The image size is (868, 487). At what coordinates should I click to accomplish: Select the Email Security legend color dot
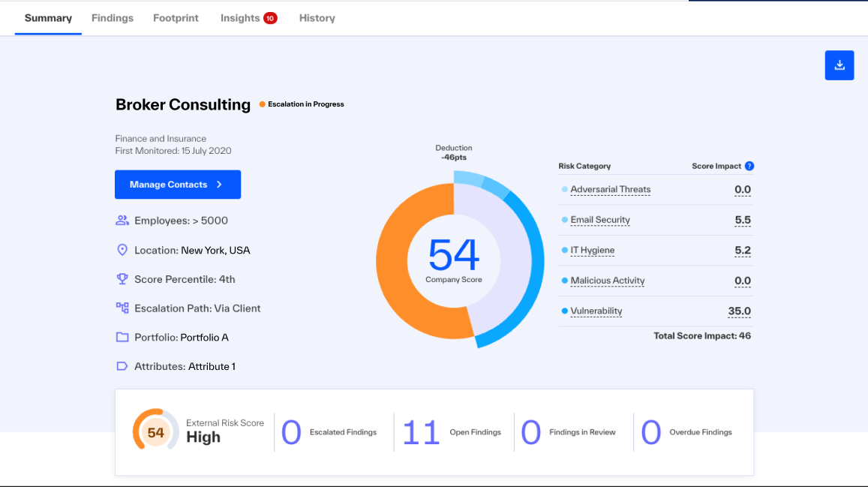(565, 220)
